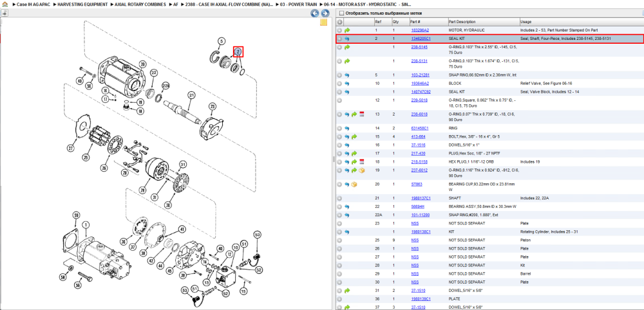Click green arrow icon in MOTOR, HYDRAULIC row
Screen dimensions: 644x310
click(347, 30)
